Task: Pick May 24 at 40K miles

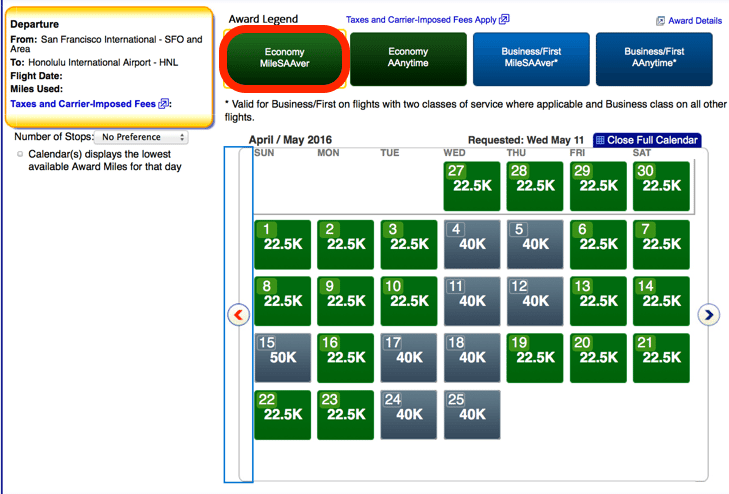Action: [x=409, y=415]
